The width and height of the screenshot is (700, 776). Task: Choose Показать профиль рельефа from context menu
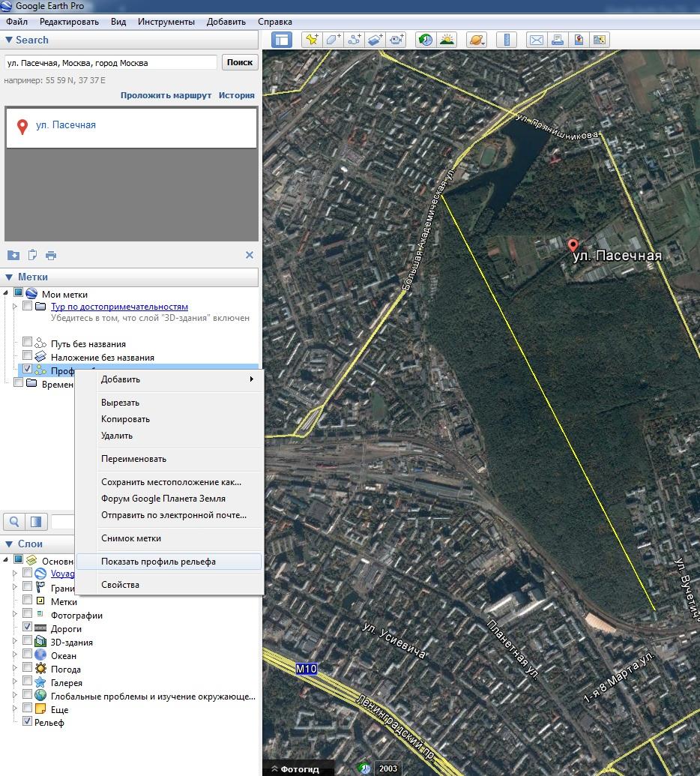tap(158, 562)
